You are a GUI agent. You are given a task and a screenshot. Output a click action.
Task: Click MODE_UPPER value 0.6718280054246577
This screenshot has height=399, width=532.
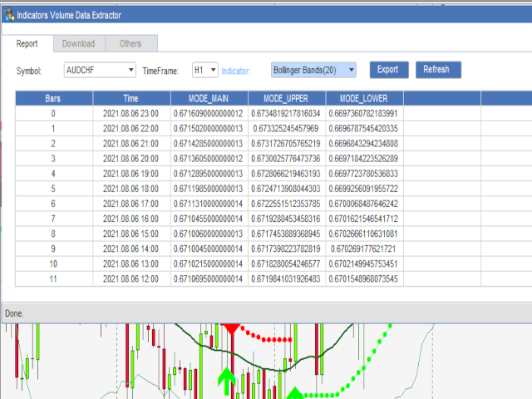pyautogui.click(x=286, y=264)
